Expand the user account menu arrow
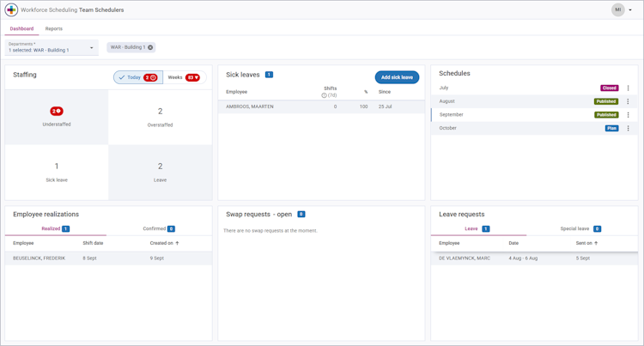This screenshot has height=346, width=644. click(x=630, y=9)
